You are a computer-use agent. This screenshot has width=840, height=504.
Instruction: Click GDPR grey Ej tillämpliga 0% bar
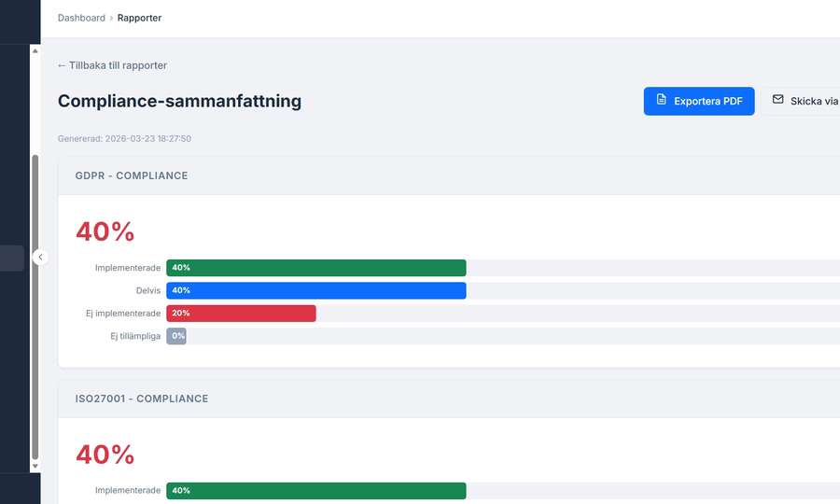(x=176, y=336)
